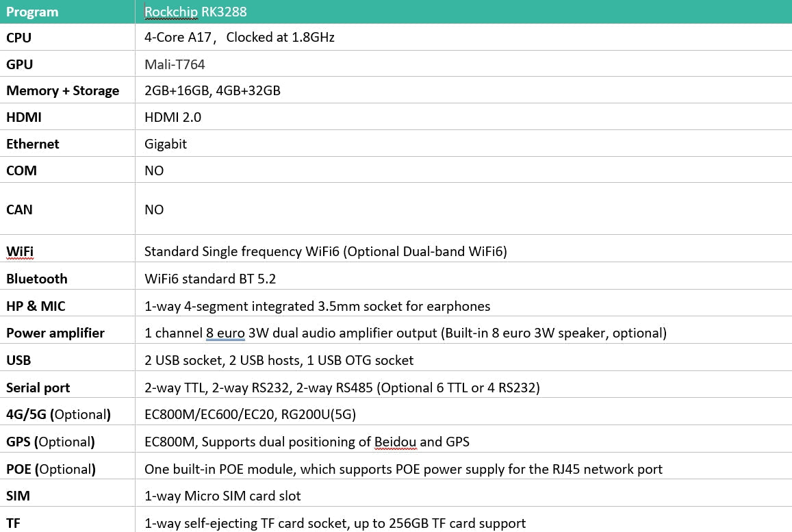
Task: Click the POE (Optional) row label
Action: click(x=51, y=469)
